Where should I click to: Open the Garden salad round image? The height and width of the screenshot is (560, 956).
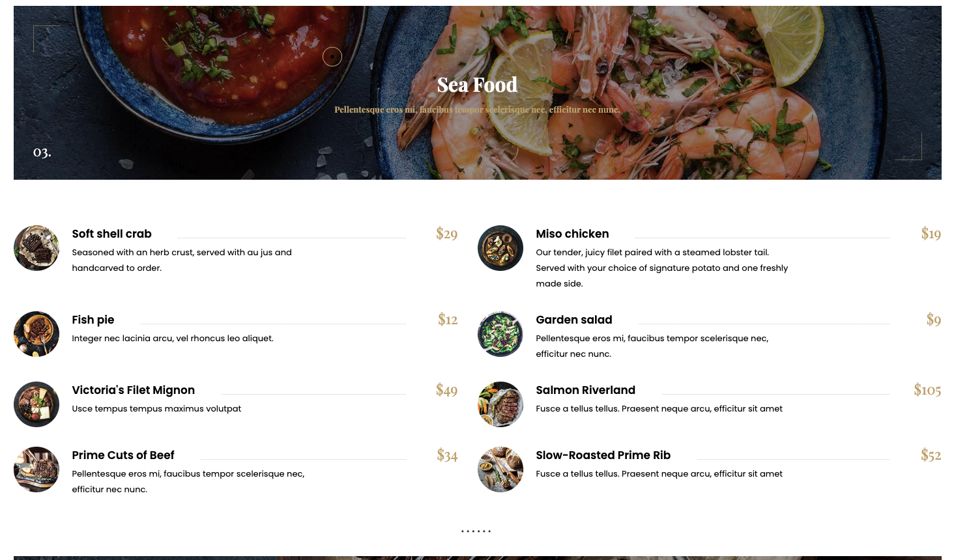[500, 334]
